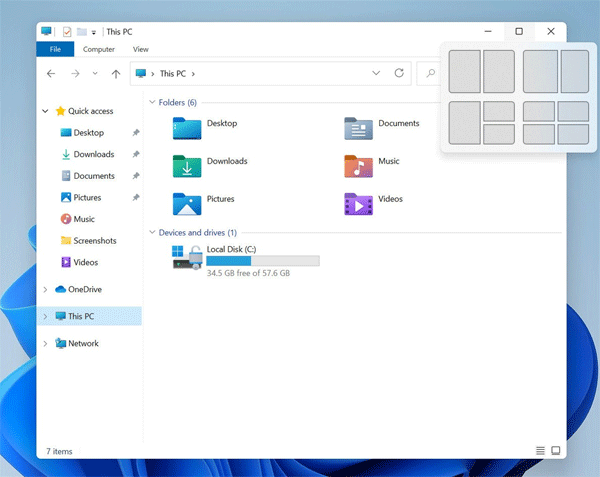Click the This PC icon in title bar
This screenshot has height=477, width=600.
[x=46, y=31]
